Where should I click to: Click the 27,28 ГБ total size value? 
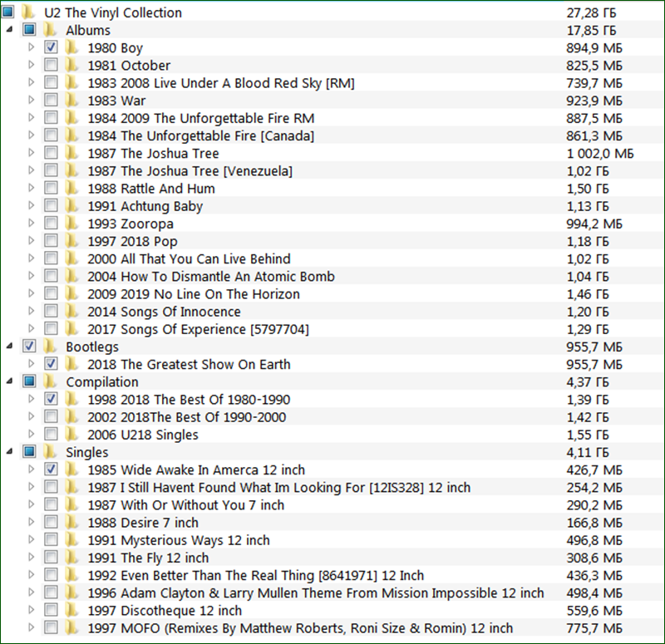pos(591,12)
